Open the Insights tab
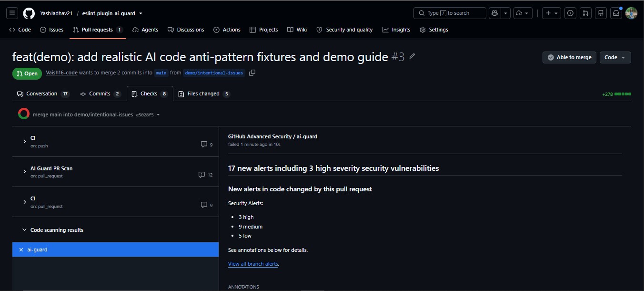Viewport: 644px width, 291px height. tap(396, 30)
